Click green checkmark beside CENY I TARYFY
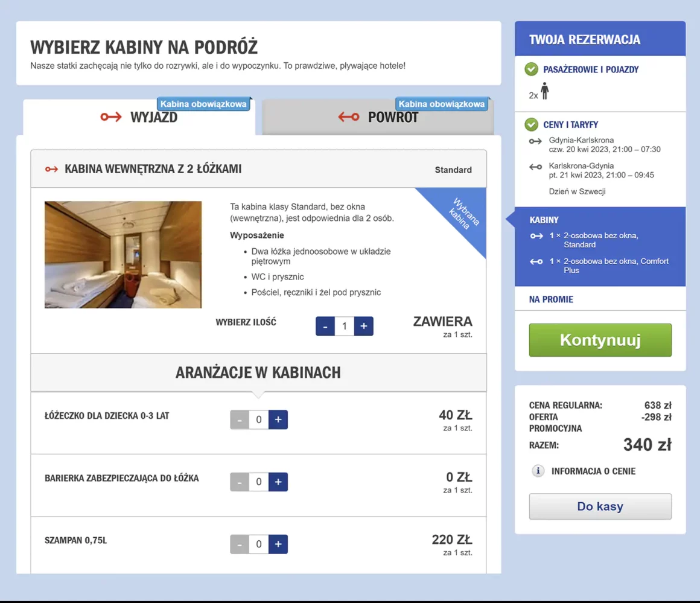700x603 pixels. (531, 124)
